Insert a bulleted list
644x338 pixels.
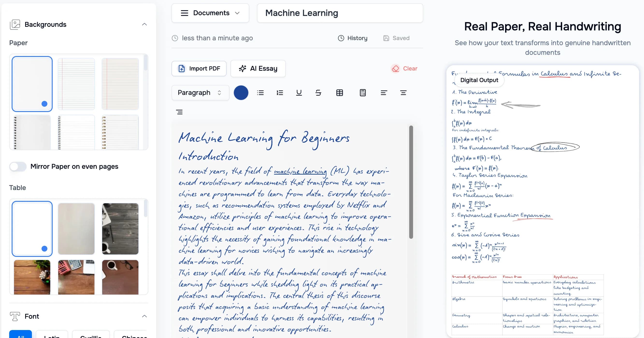coord(260,93)
